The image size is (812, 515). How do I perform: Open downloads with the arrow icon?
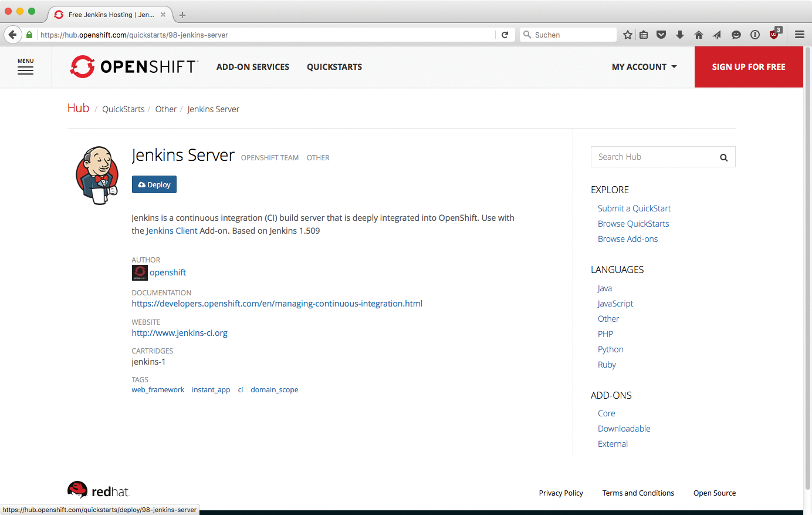[x=680, y=35]
